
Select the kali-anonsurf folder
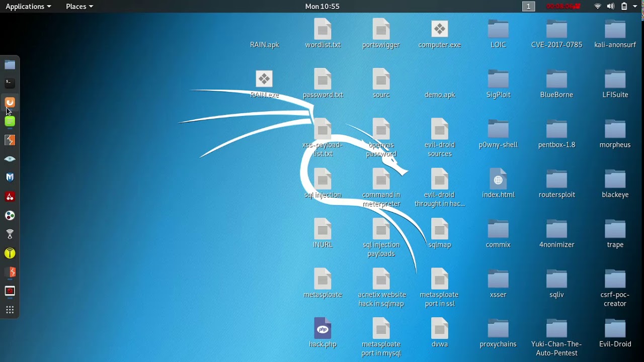tap(615, 33)
